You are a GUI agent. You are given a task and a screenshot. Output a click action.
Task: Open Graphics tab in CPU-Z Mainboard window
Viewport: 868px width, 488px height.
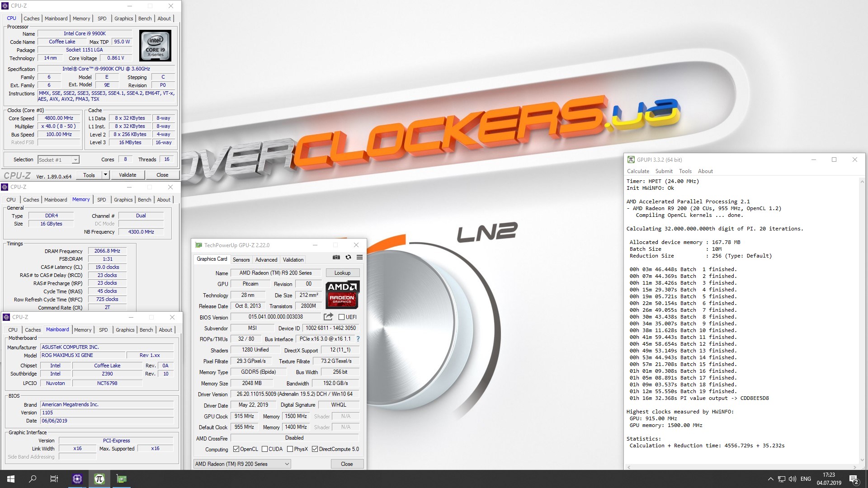pyautogui.click(x=125, y=330)
